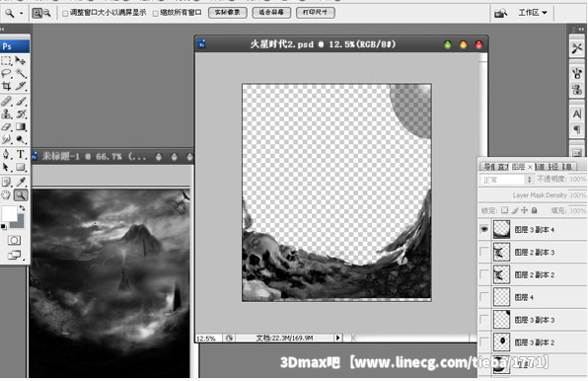This screenshot has width=588, height=381.
Task: Toggle lock all padlock
Action: 534,210
